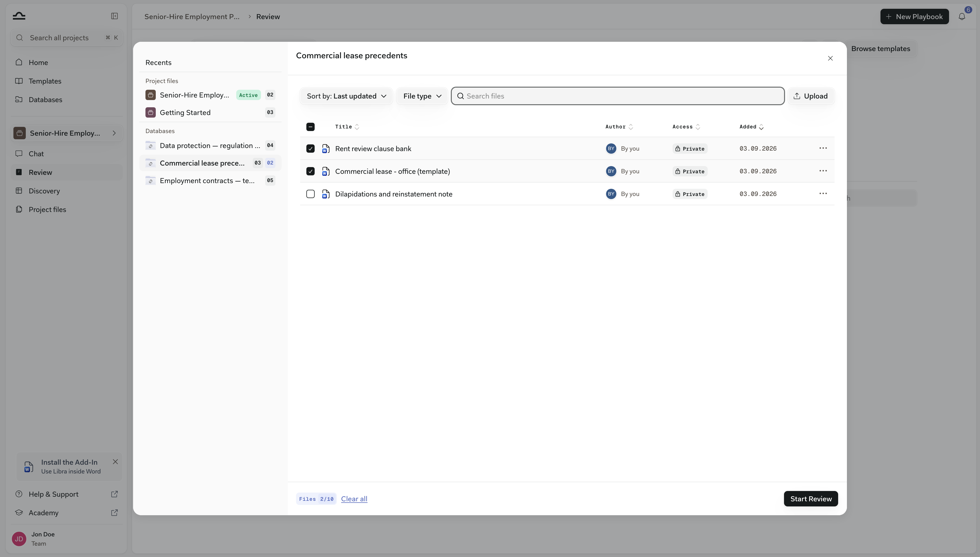
Task: Open Discovery in sidebar
Action: pyautogui.click(x=67, y=191)
